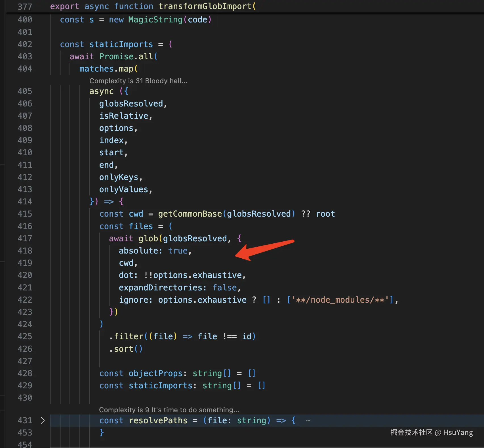Viewport: 484px width, 448px height.
Task: Click the onlyValues parameter
Action: pos(124,189)
